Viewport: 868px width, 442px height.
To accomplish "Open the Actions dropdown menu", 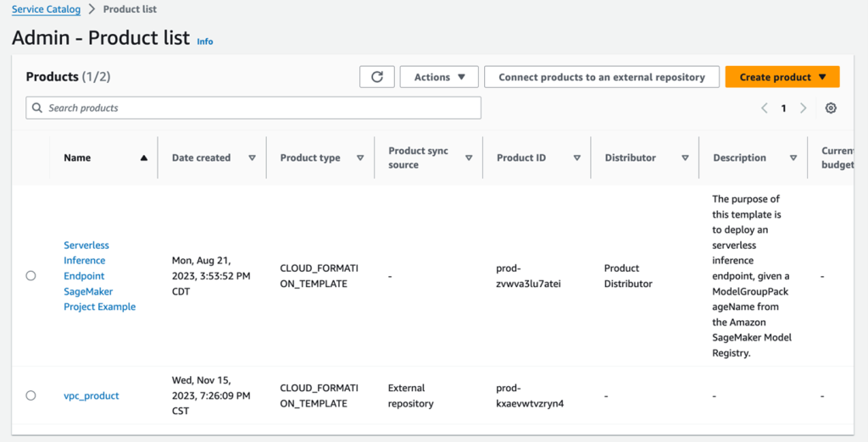I will point(439,77).
